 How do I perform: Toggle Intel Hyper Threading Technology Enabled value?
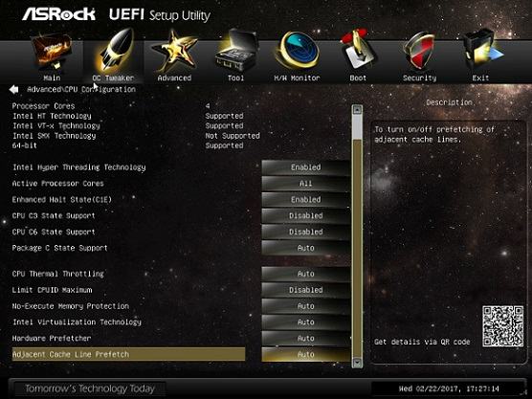[x=305, y=167]
